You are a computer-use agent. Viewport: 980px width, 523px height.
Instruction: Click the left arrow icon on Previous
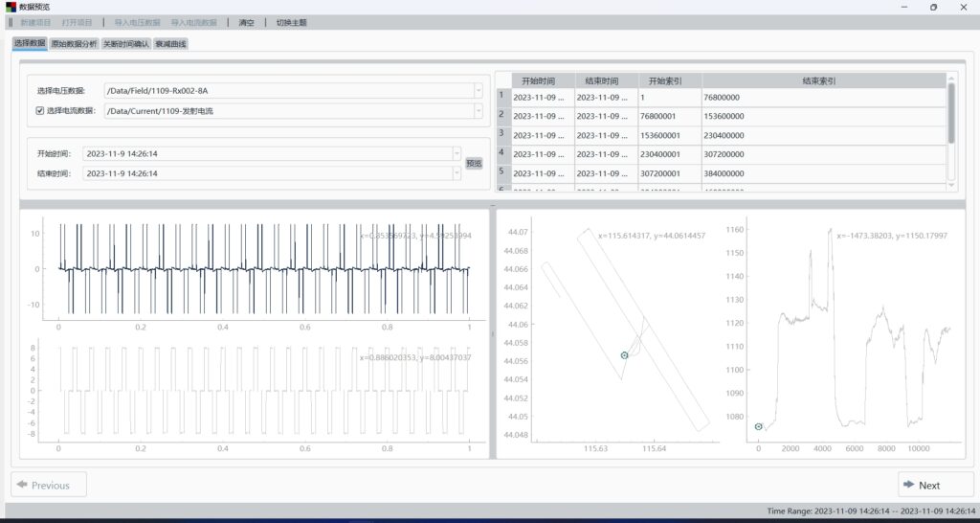(22, 485)
